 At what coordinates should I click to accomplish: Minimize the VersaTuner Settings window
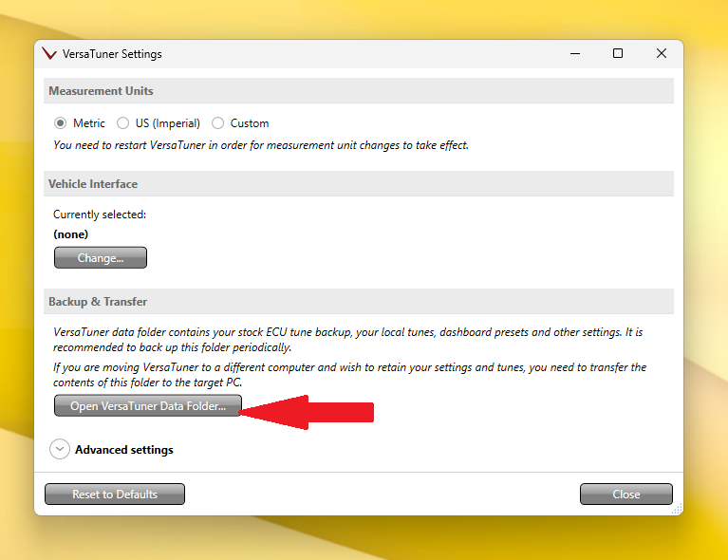(575, 54)
